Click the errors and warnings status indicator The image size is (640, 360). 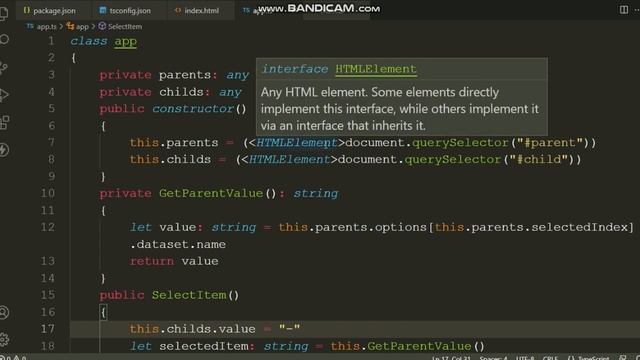pyautogui.click(x=14, y=358)
